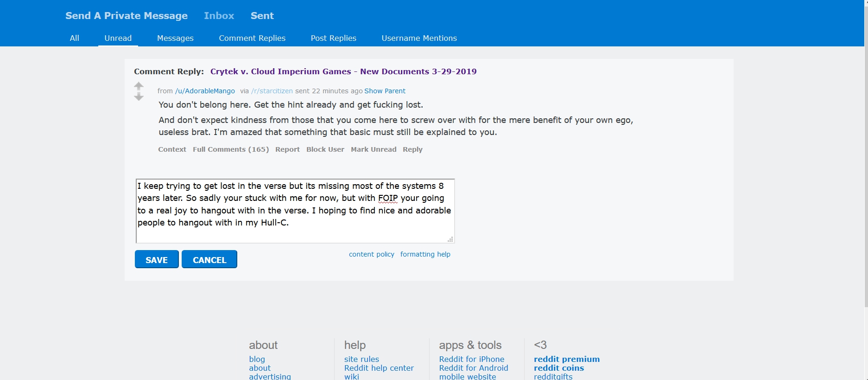This screenshot has height=380, width=868.
Task: Open the footer wiki link
Action: [x=352, y=376]
